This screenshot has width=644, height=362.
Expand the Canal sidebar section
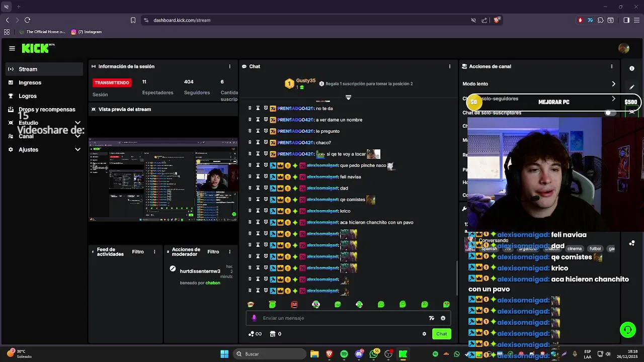click(77, 136)
